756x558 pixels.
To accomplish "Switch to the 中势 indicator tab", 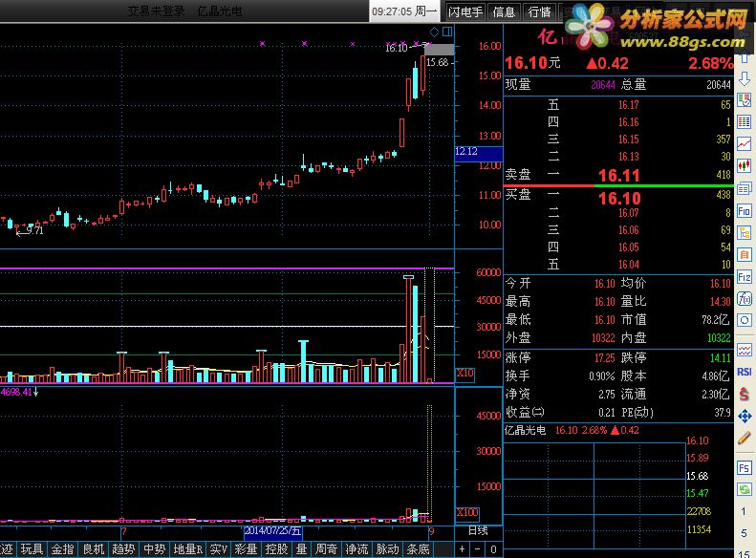I will point(154,548).
